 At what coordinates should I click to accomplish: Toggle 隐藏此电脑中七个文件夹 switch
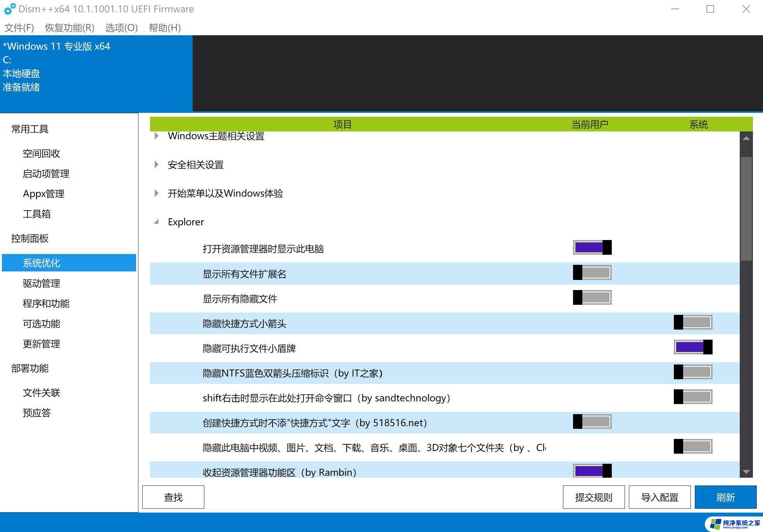tap(693, 446)
